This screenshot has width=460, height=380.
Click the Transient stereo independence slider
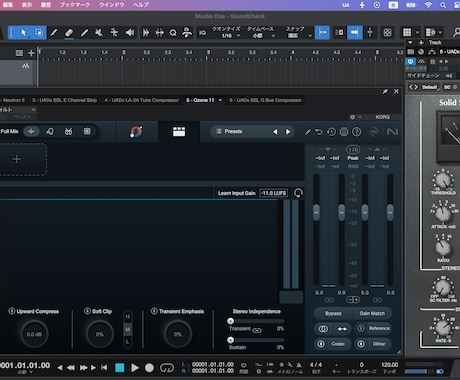pyautogui.click(x=257, y=321)
